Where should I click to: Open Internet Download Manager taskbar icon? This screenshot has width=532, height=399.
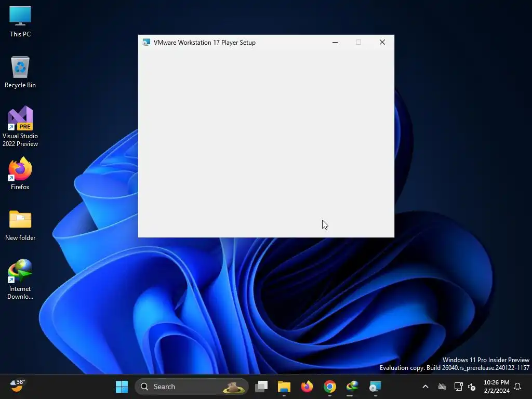click(352, 387)
